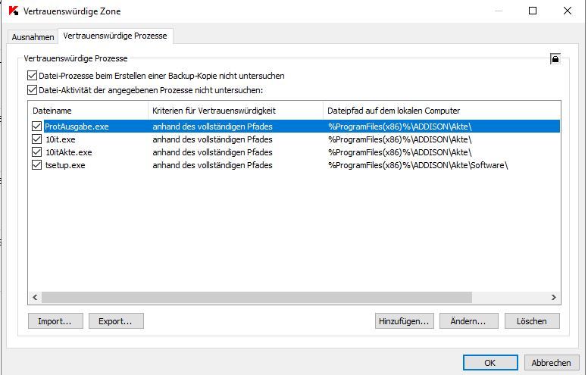The image size is (588, 375).
Task: Click the horizontal scrollbar right arrow
Action: point(554,298)
